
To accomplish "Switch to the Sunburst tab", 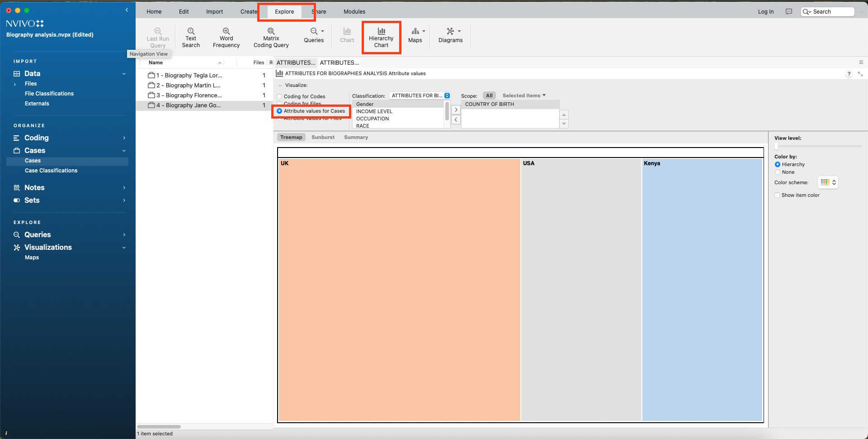I will pos(323,137).
